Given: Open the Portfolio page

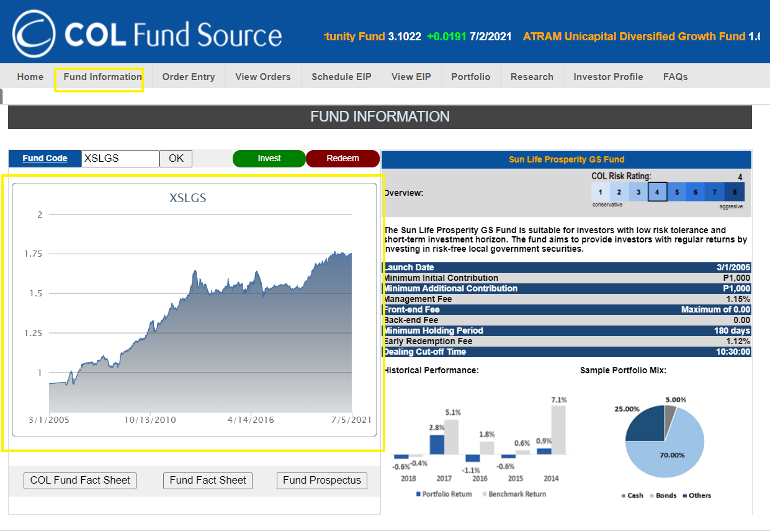Looking at the screenshot, I should (x=471, y=77).
